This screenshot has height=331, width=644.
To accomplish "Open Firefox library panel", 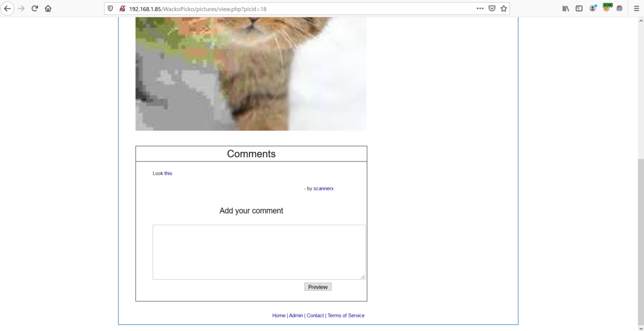I will click(x=566, y=9).
